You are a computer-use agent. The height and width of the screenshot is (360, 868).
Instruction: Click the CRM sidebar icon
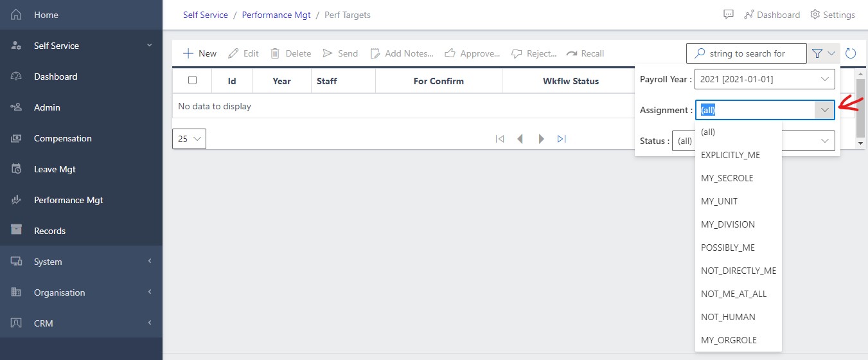(17, 323)
